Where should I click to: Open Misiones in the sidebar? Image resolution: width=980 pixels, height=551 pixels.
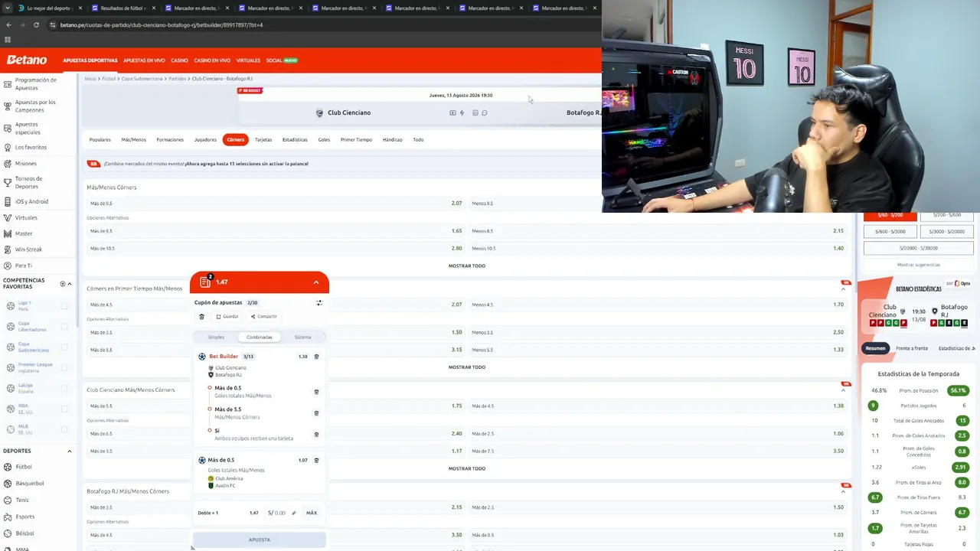[x=25, y=163]
